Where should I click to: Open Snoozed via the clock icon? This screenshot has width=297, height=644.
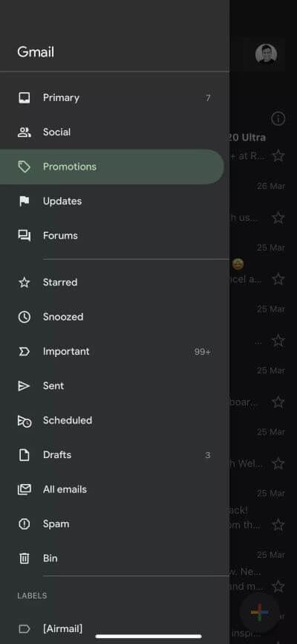[25, 317]
